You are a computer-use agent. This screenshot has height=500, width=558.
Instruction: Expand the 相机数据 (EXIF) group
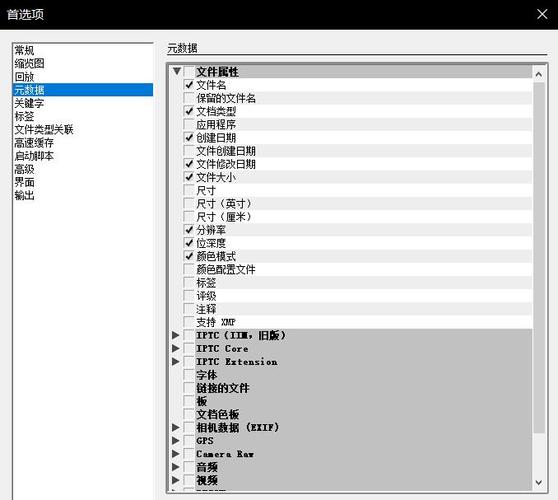[x=175, y=427]
